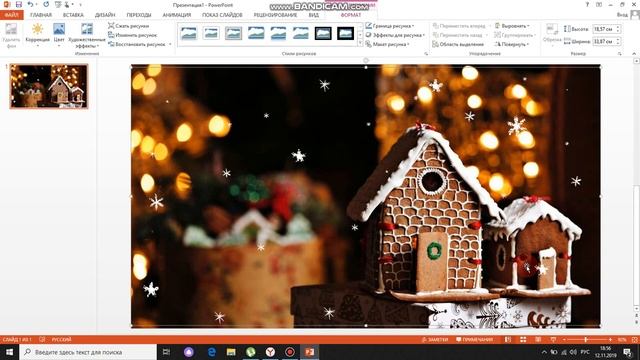
Task: Switch to Normal view in status bar
Action: click(x=508, y=340)
